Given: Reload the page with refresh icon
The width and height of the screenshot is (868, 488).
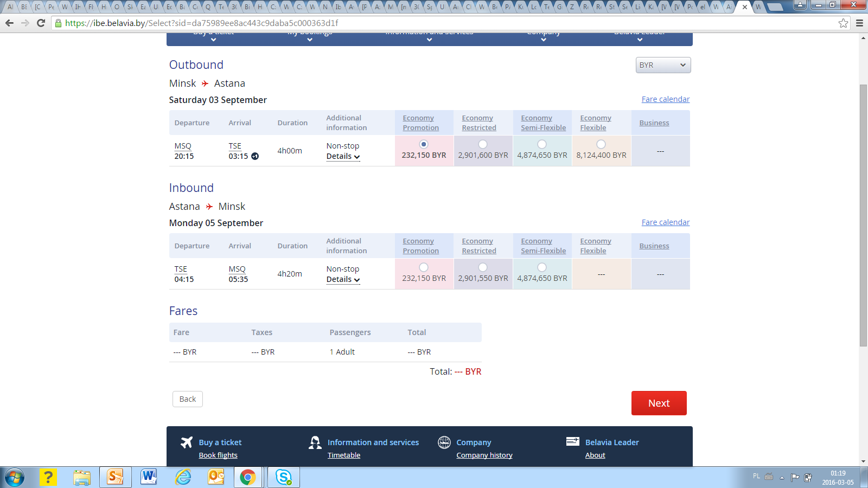Looking at the screenshot, I should coord(41,23).
